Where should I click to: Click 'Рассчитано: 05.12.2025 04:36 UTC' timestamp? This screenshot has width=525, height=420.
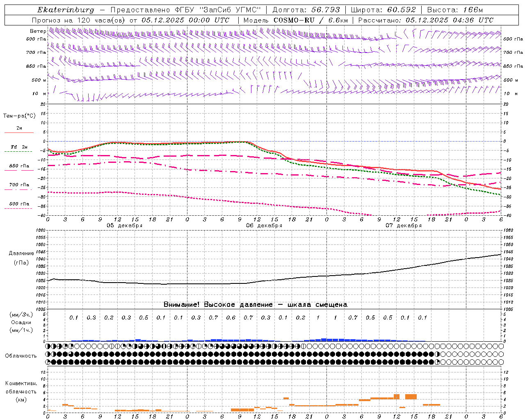tap(426, 20)
